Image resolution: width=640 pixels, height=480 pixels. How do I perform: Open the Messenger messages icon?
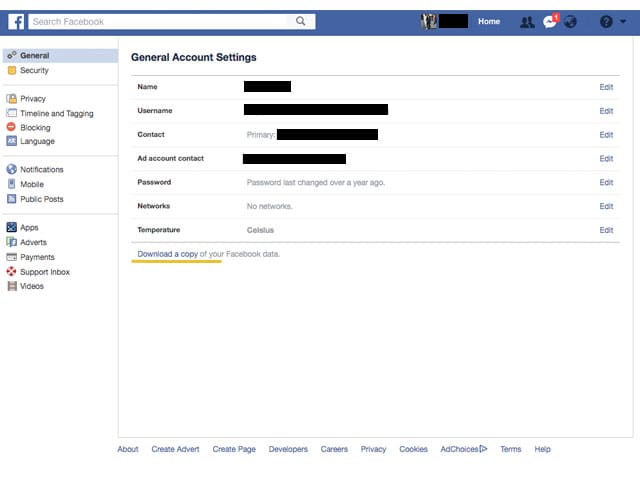pos(550,21)
